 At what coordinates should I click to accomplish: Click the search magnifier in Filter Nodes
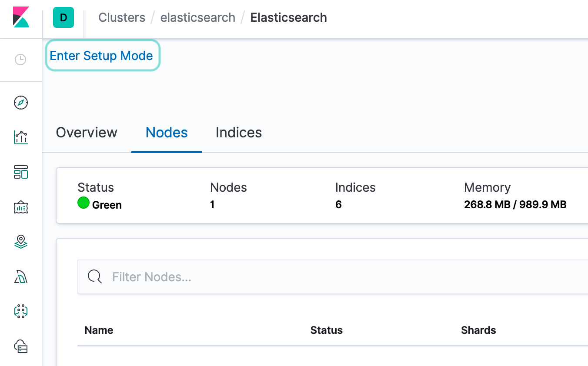[94, 276]
